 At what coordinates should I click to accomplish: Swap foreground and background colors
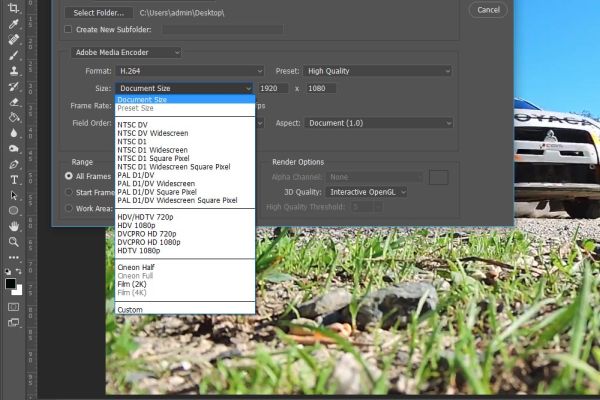coord(18,271)
